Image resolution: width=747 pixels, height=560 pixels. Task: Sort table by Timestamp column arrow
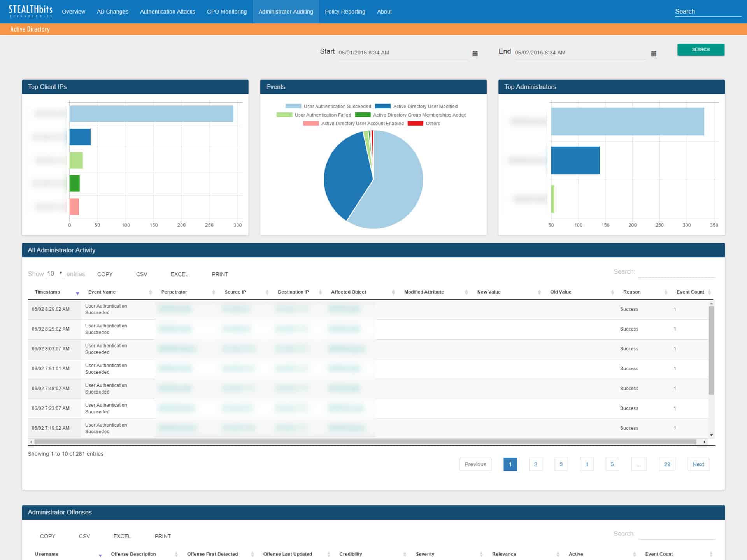coord(77,293)
